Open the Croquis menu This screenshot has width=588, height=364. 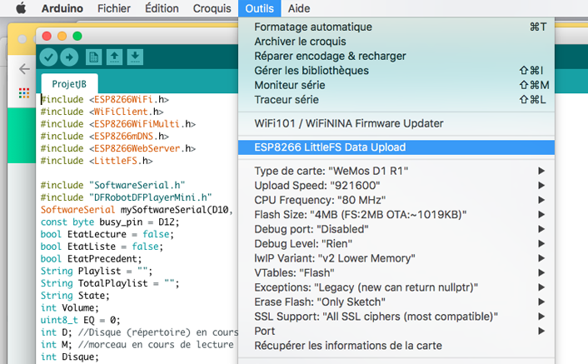coord(212,8)
